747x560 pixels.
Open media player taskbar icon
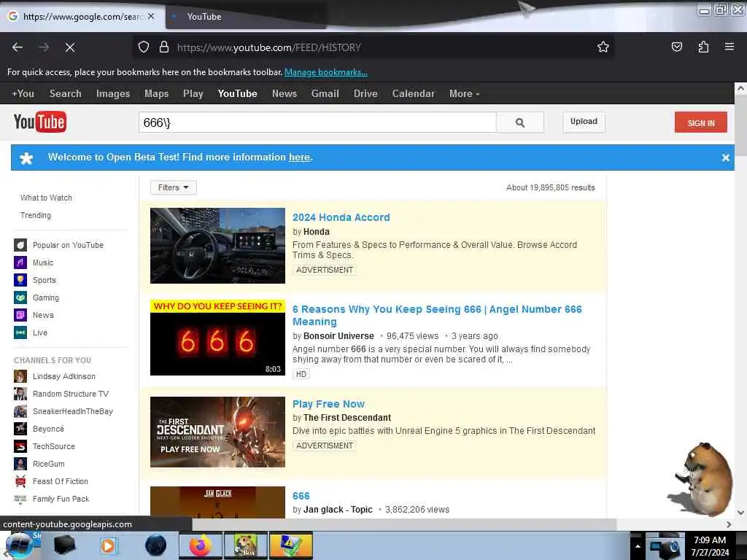pyautogui.click(x=108, y=545)
